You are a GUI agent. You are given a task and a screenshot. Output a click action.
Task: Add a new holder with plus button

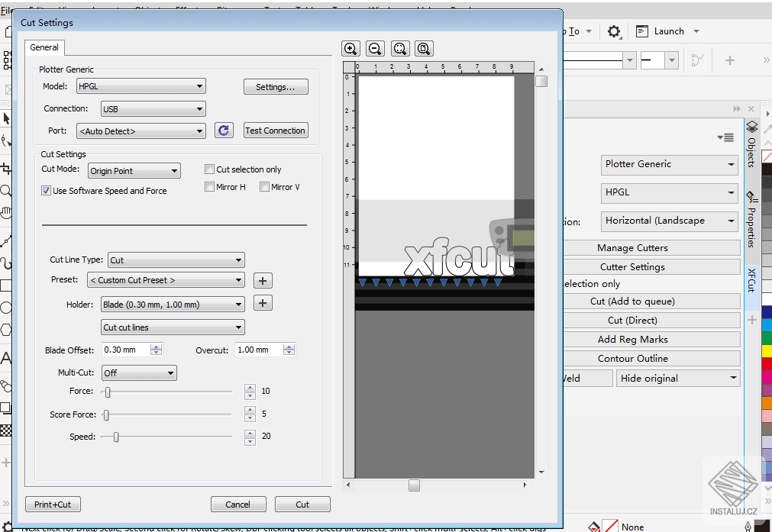pos(263,303)
